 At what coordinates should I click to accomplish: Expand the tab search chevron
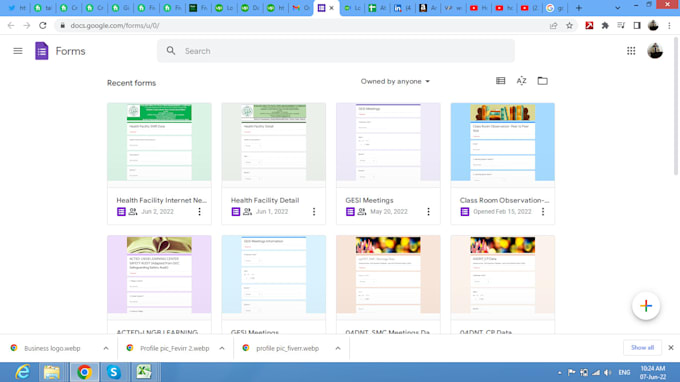pos(618,8)
